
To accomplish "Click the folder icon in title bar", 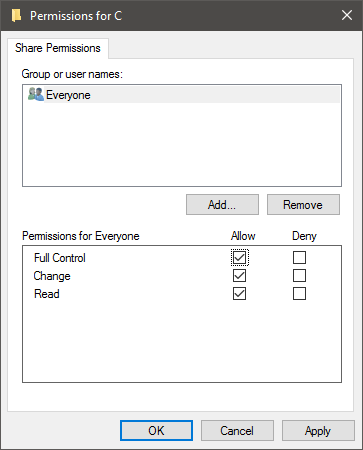I will click(16, 16).
